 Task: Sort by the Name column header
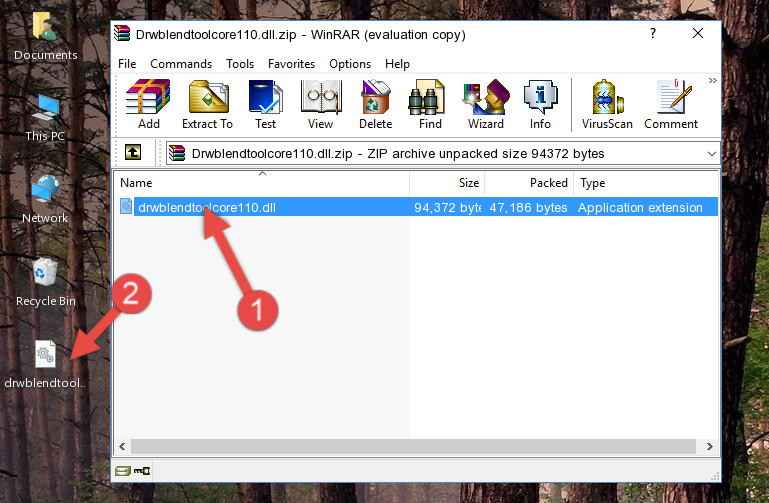click(262, 183)
